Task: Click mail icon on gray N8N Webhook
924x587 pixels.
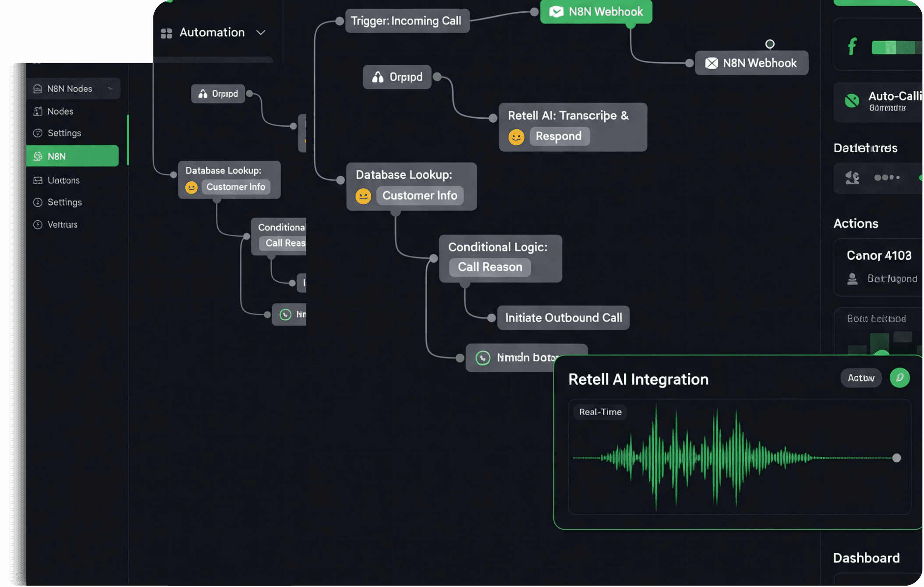Action: tap(712, 63)
